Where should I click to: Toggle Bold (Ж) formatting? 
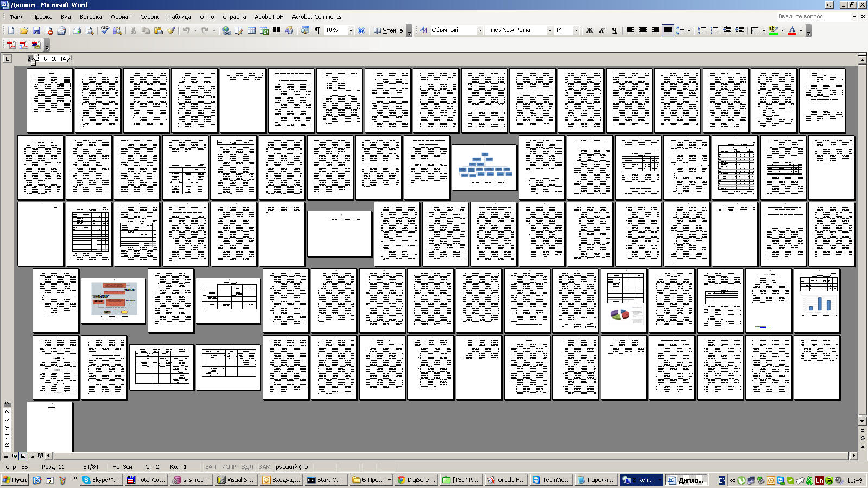(590, 30)
